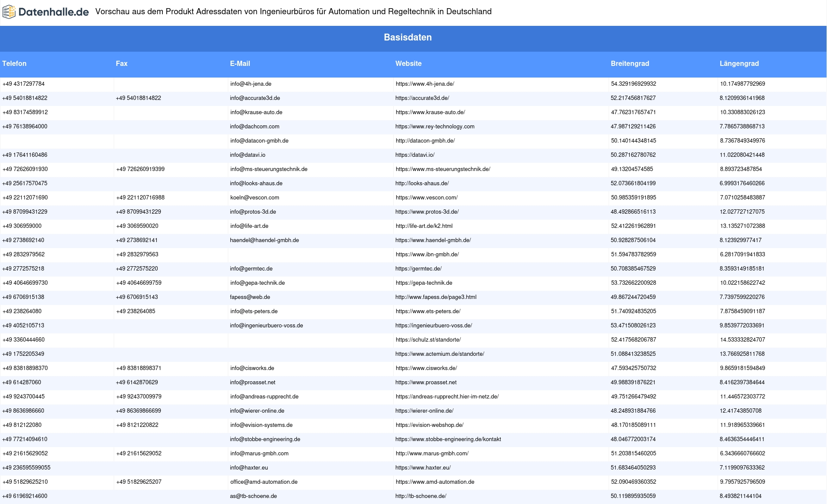Select email info@krause-auto.de
This screenshot has width=827, height=504.
coord(256,112)
